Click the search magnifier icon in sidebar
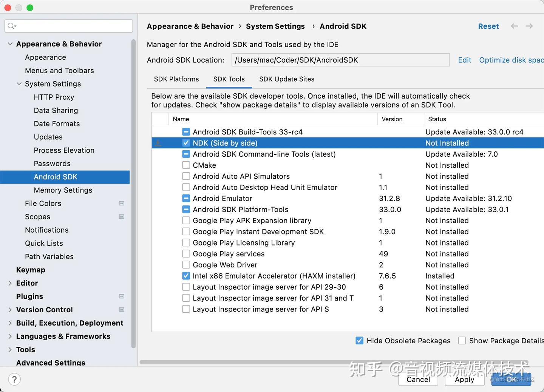 click(12, 26)
